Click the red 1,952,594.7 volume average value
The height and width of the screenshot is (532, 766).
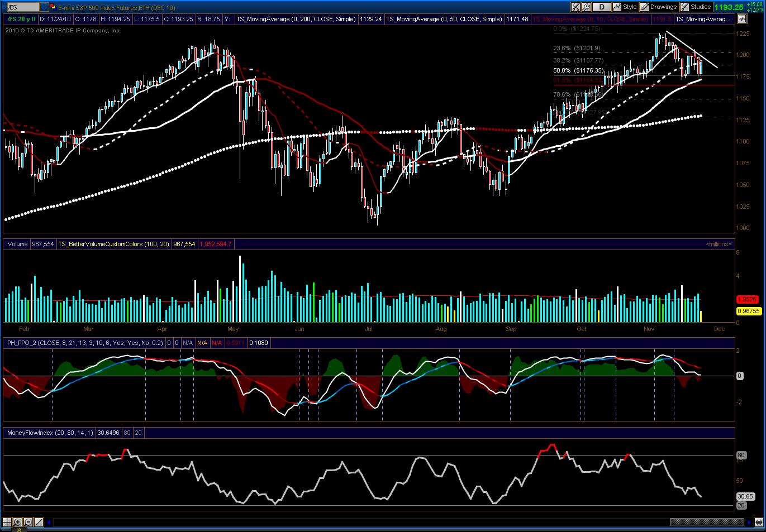215,244
